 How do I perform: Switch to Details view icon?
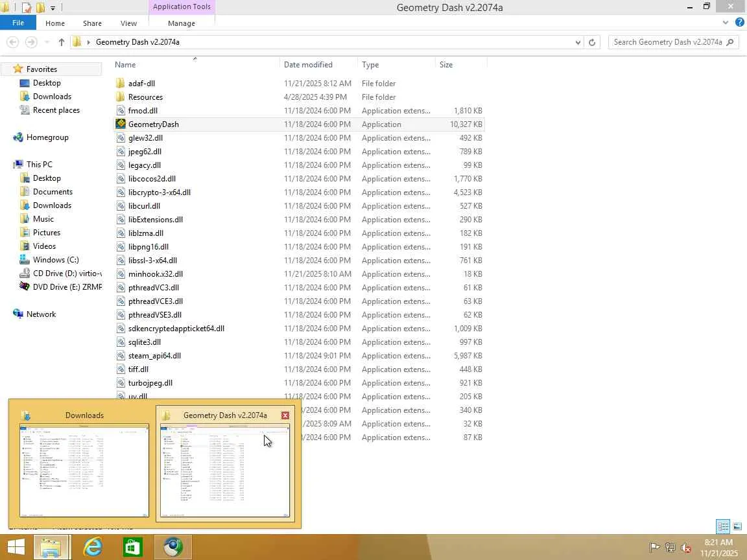coord(723,526)
